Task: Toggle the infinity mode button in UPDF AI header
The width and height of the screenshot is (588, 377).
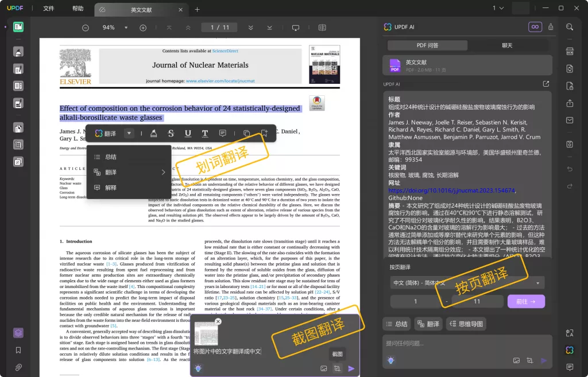Action: coord(535,27)
